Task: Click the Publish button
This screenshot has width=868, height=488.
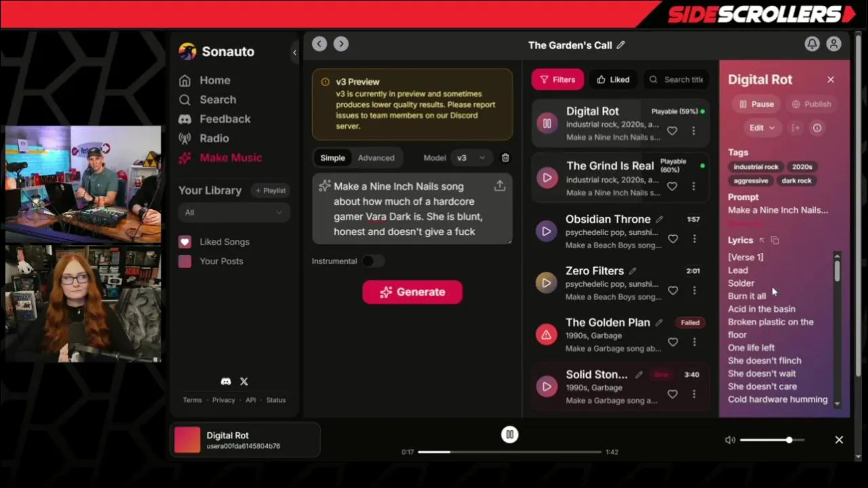Action: pos(811,104)
